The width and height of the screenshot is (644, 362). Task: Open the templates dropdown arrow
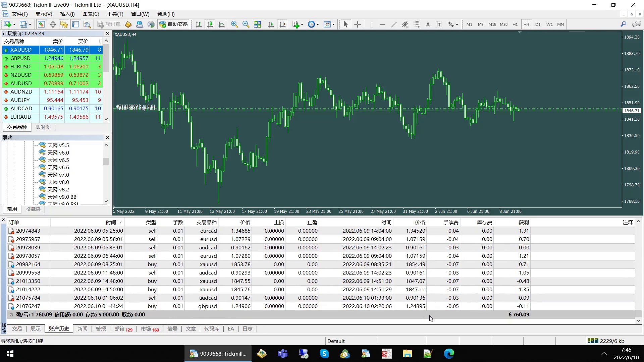pos(333,24)
